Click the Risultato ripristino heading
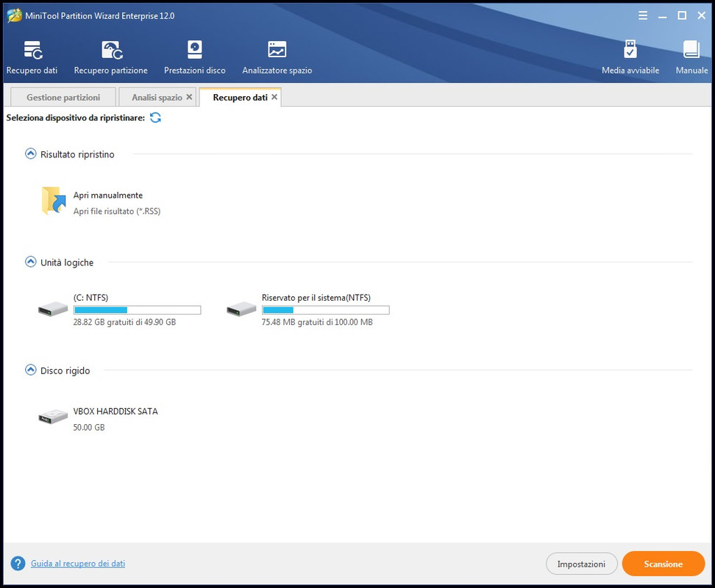Screen dimensions: 715x588 point(77,154)
